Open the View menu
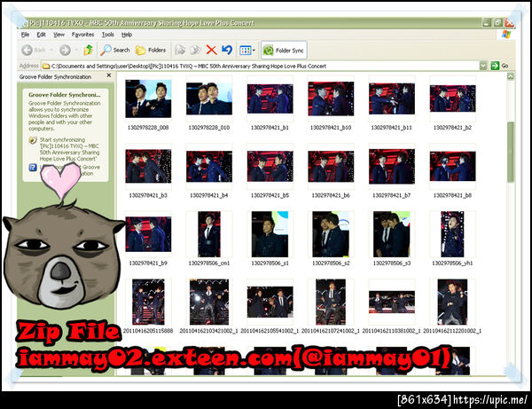Viewport: 532px width, 409px height. click(59, 35)
